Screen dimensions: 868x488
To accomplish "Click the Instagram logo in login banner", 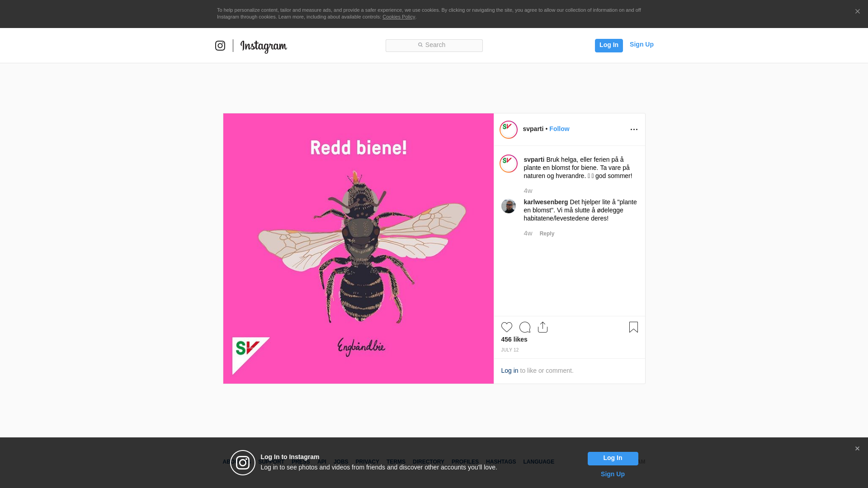I will point(243,463).
